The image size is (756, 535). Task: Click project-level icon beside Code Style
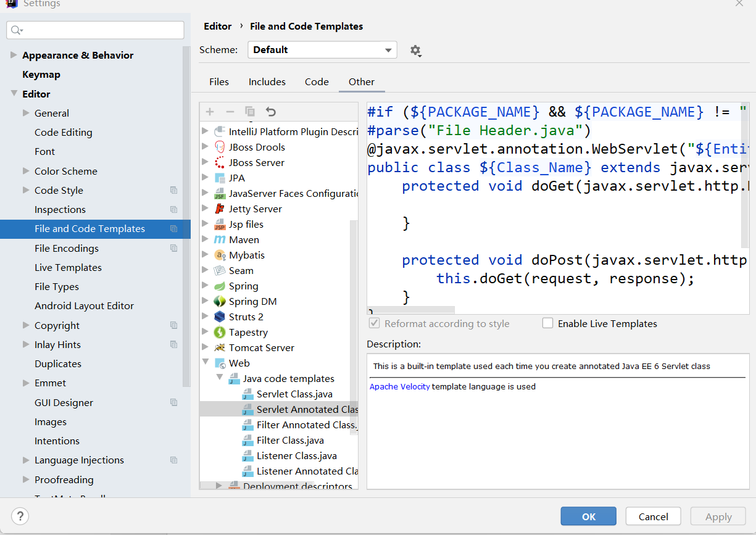click(x=173, y=190)
